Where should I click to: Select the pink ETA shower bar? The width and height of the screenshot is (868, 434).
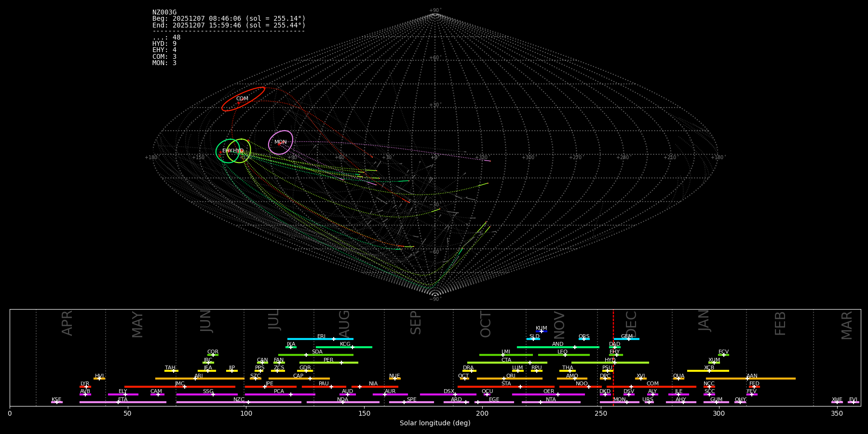pyautogui.click(x=123, y=402)
